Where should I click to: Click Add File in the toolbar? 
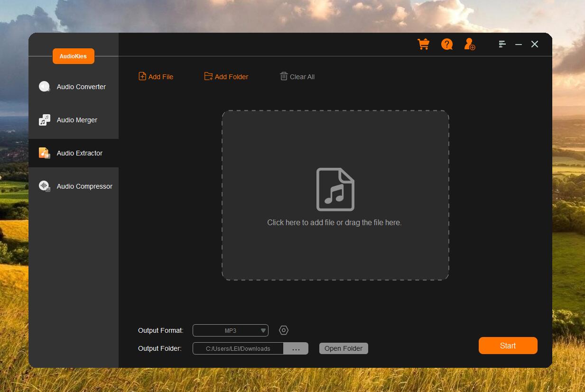[x=156, y=77]
